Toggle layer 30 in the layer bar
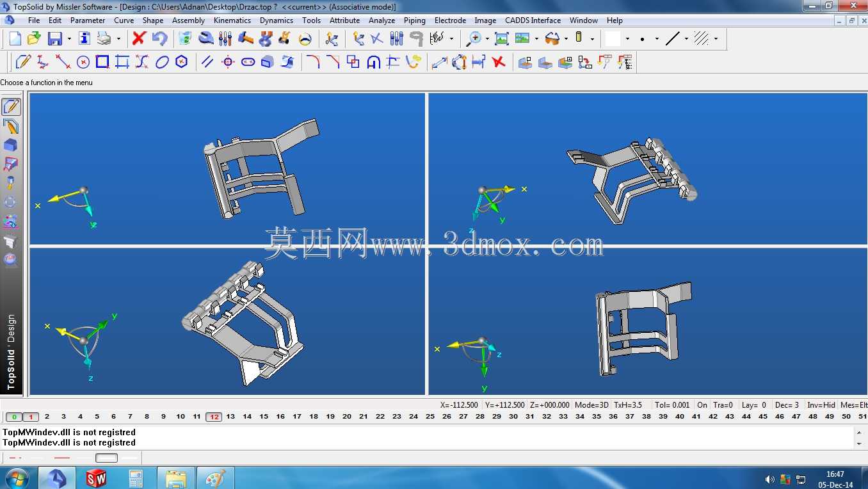The height and width of the screenshot is (489, 868). pyautogui.click(x=513, y=417)
